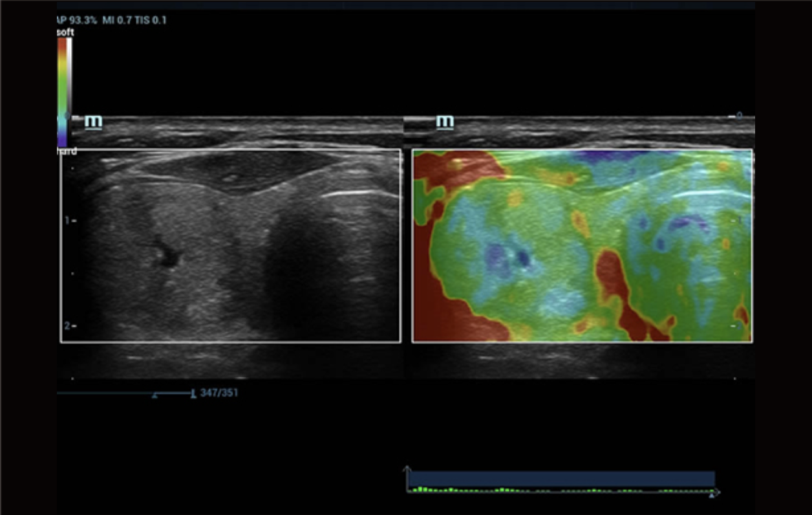The image size is (812, 515).
Task: Select the 'soft' label above the color scale
Action: pos(65,32)
